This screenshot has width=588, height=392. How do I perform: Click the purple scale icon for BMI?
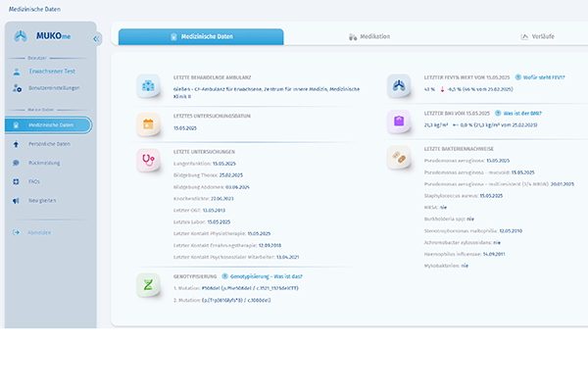399,121
